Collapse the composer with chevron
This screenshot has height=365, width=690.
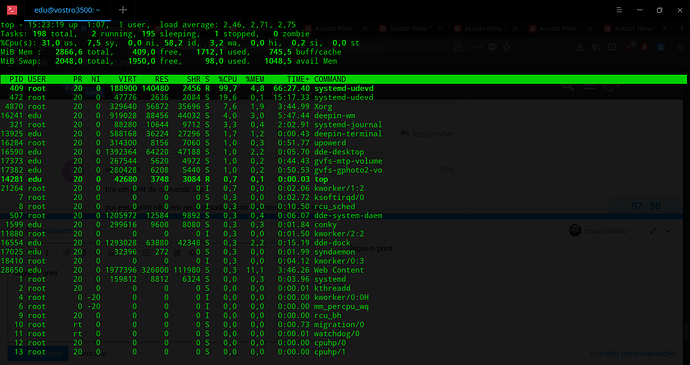point(668,231)
